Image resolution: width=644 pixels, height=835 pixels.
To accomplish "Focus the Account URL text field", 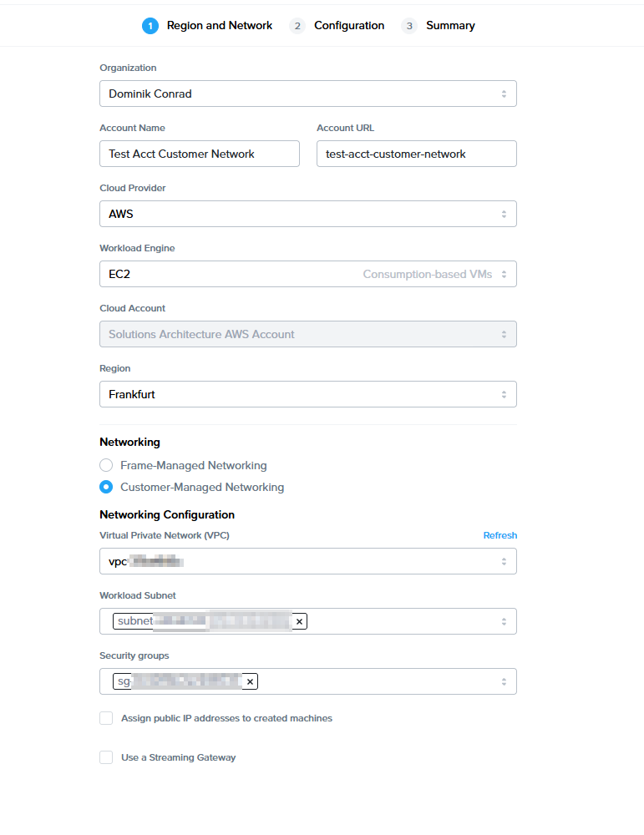I will tap(416, 154).
